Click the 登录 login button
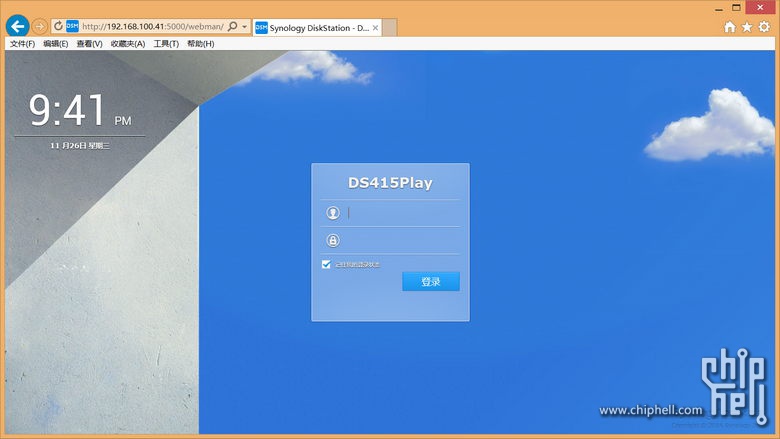 431,282
